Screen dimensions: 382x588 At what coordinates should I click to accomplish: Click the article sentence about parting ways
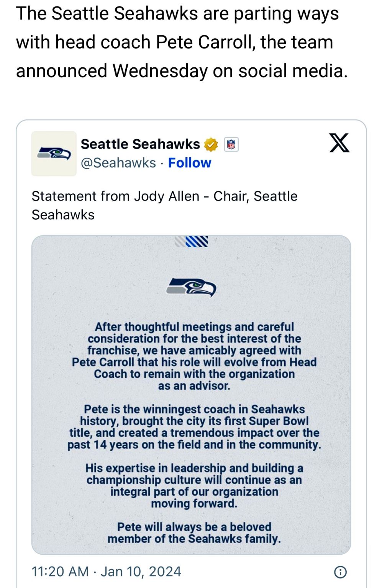(182, 42)
